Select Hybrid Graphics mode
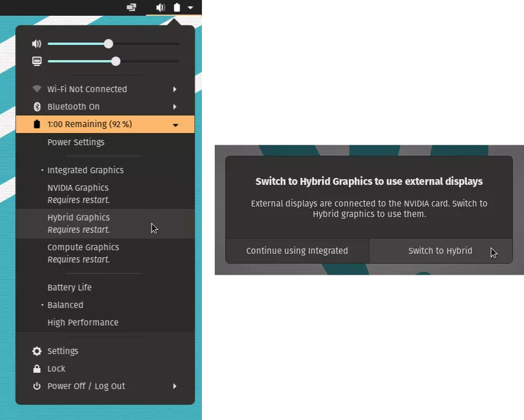 [x=105, y=223]
